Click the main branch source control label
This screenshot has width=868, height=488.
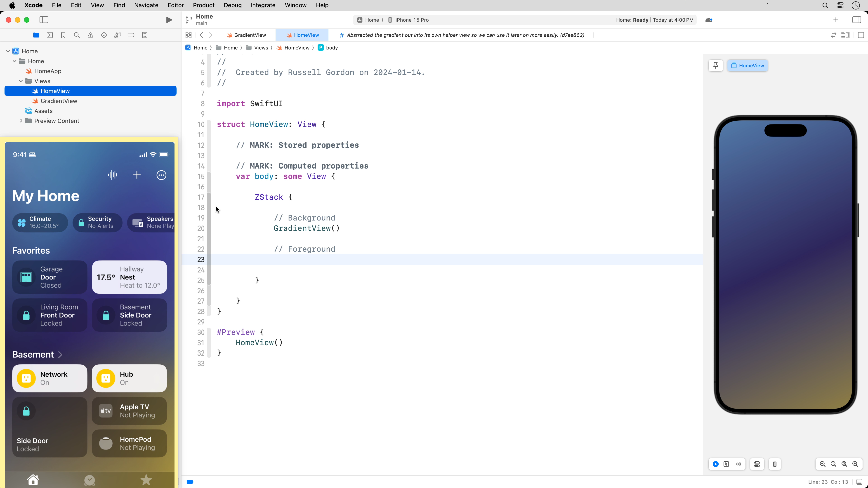coord(201,23)
